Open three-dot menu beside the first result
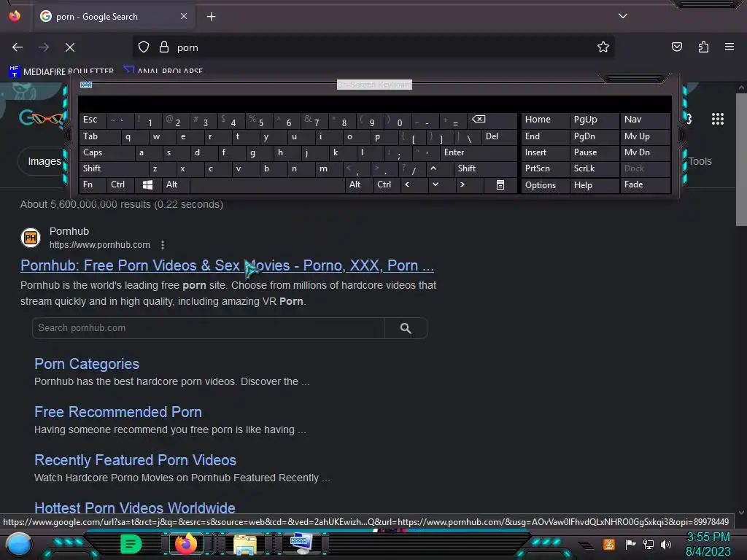Viewport: 747px width, 560px height. click(163, 245)
